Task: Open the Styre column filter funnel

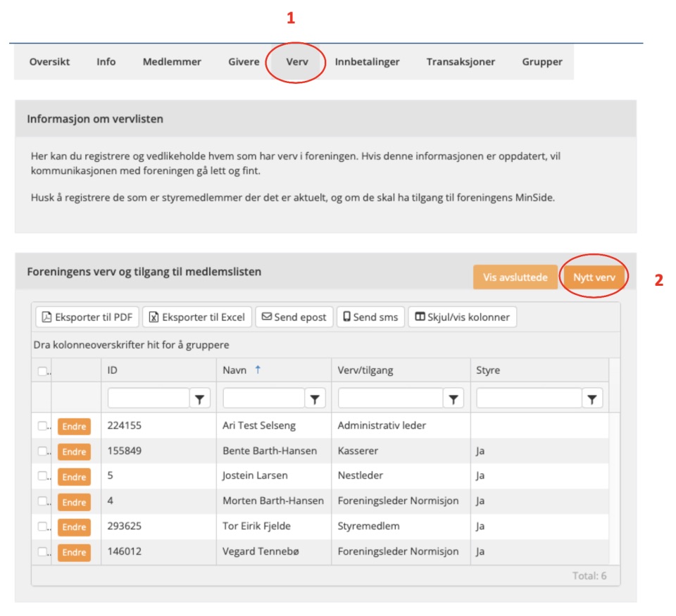Action: coord(592,398)
